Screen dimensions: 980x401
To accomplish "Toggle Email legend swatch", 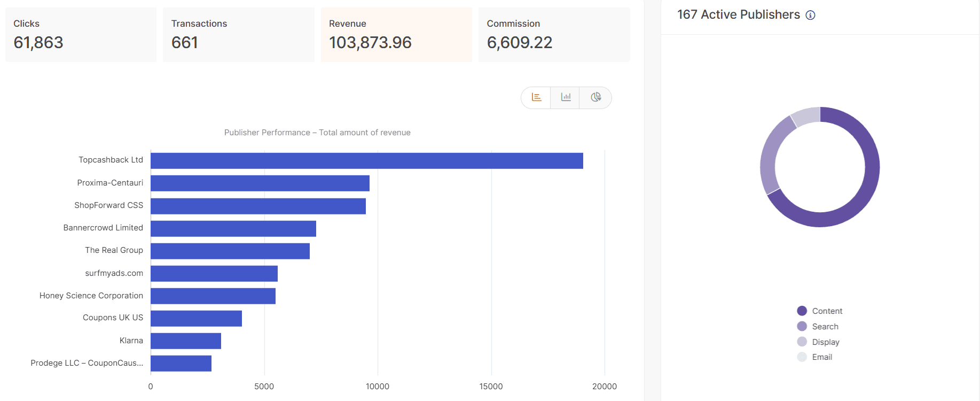I will pyautogui.click(x=802, y=357).
